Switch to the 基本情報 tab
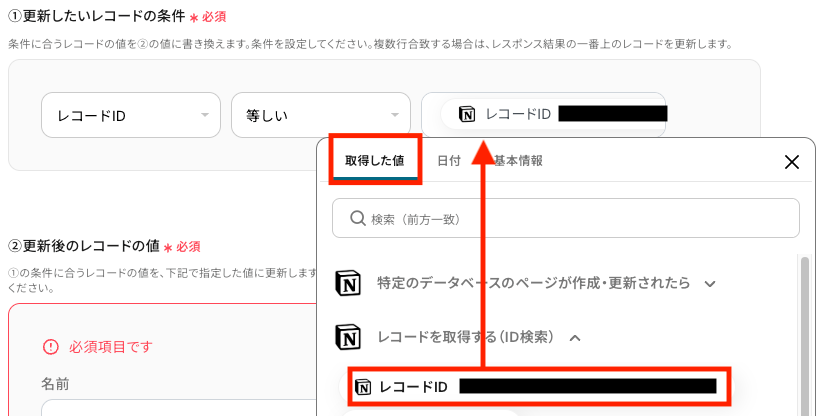This screenshot has width=825, height=416. click(x=518, y=161)
